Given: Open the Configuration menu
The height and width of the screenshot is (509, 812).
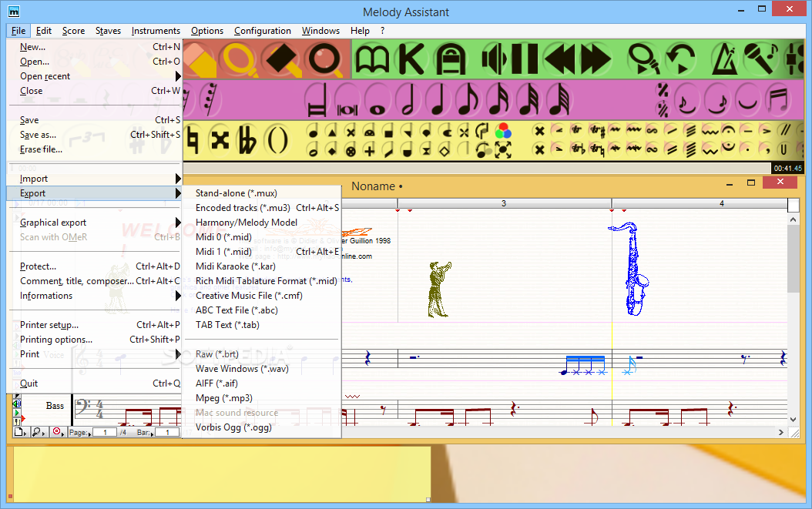Looking at the screenshot, I should click(263, 31).
